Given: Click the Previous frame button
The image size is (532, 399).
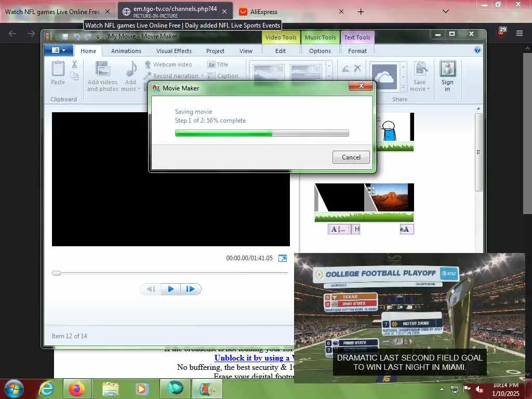Looking at the screenshot, I should 151,289.
